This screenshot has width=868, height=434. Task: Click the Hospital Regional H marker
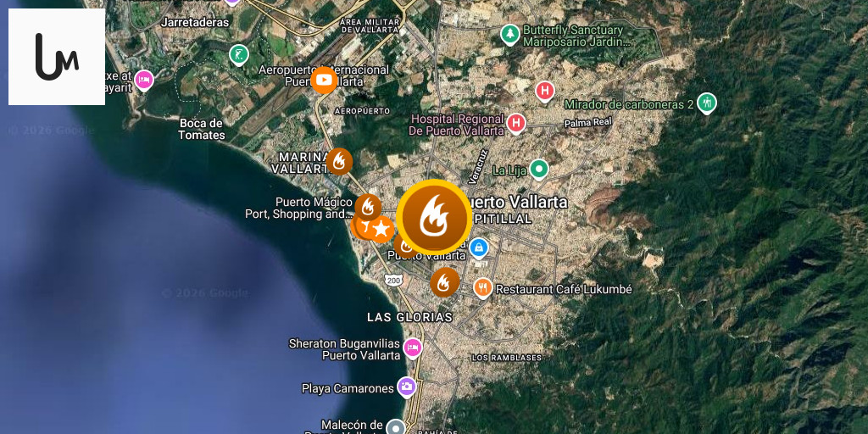[x=516, y=123]
